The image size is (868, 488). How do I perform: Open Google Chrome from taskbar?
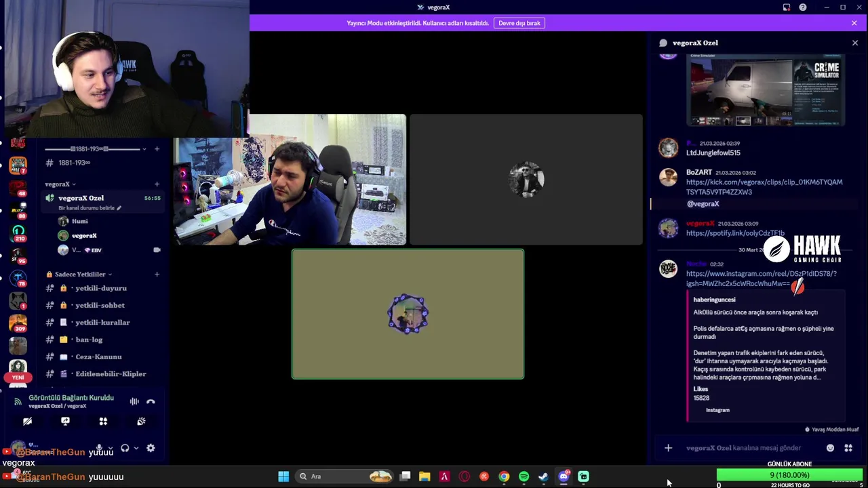(x=504, y=476)
